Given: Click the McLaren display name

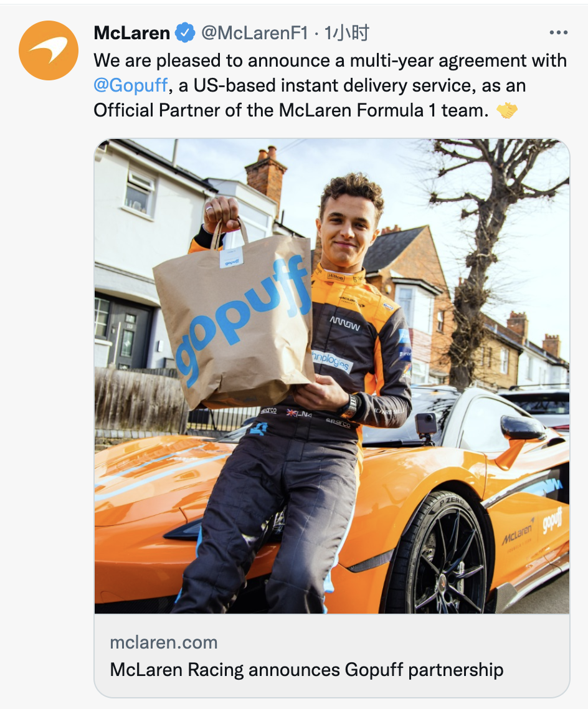Looking at the screenshot, I should pos(131,33).
